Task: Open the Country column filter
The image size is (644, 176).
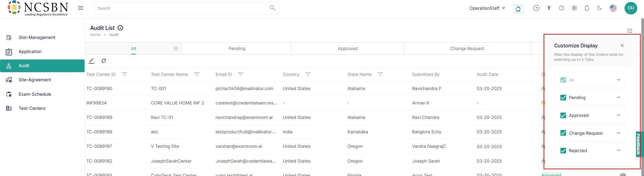Action: tap(308, 74)
